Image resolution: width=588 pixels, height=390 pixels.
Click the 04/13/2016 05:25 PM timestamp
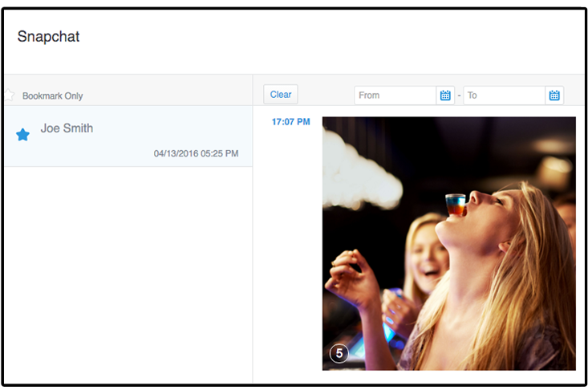point(196,153)
